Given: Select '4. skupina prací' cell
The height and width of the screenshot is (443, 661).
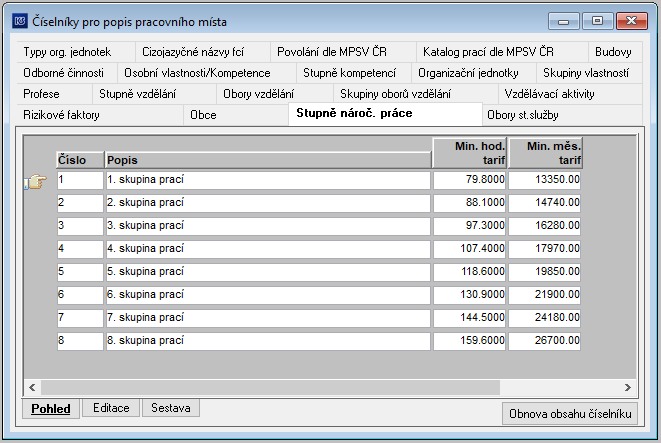Looking at the screenshot, I should point(268,249).
